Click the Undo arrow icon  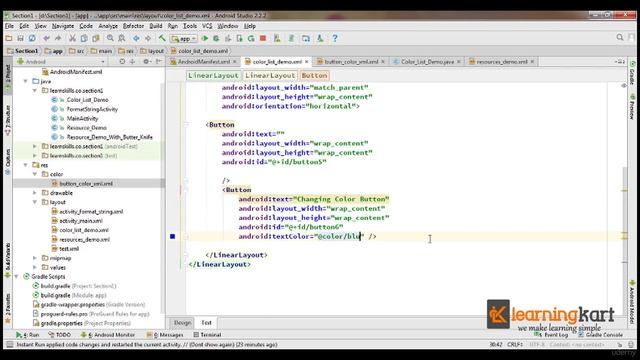coord(46,38)
